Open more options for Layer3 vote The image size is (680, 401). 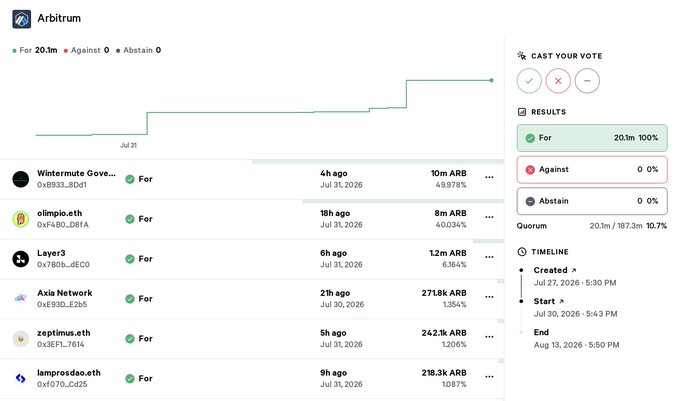point(489,257)
